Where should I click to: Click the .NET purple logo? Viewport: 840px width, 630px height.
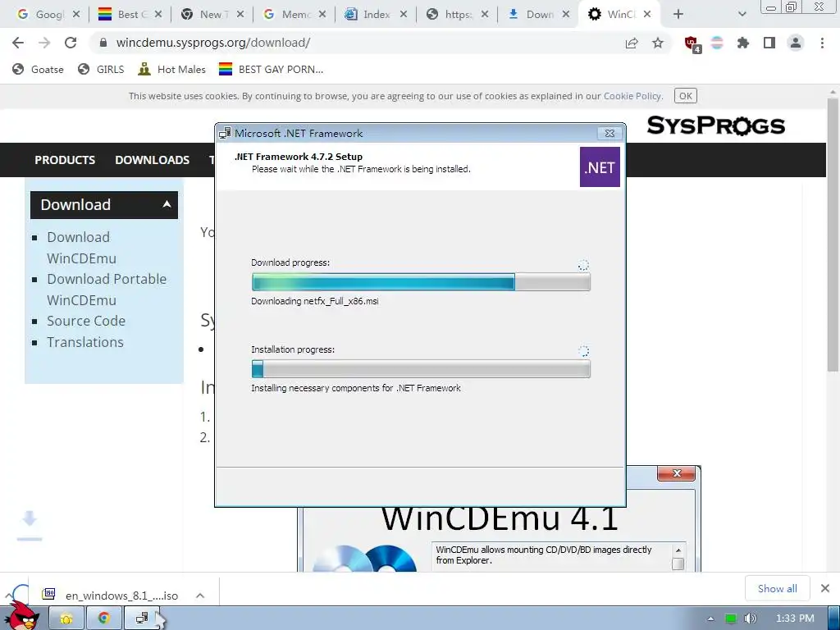(600, 167)
